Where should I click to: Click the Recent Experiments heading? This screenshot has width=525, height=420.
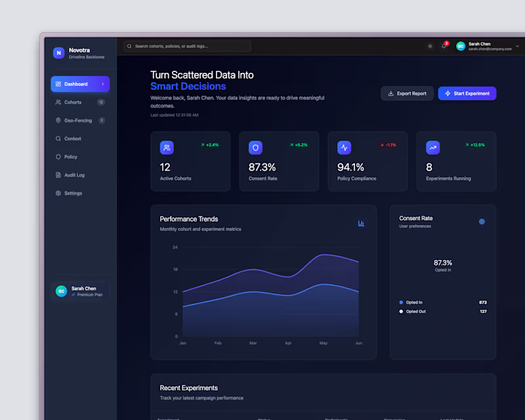point(189,388)
